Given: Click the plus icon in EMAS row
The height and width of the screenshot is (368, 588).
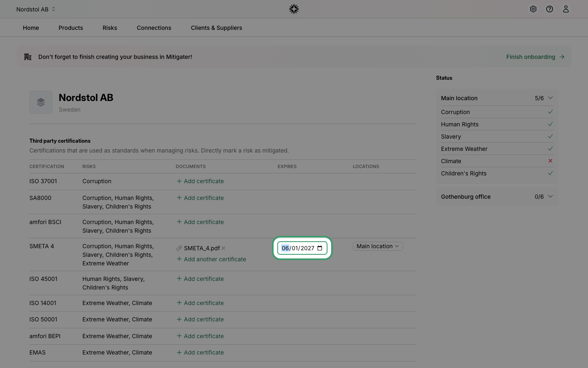Looking at the screenshot, I should pyautogui.click(x=179, y=352).
